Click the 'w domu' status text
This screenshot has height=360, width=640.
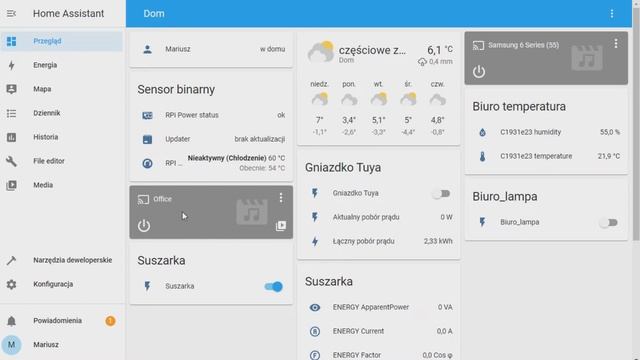273,49
